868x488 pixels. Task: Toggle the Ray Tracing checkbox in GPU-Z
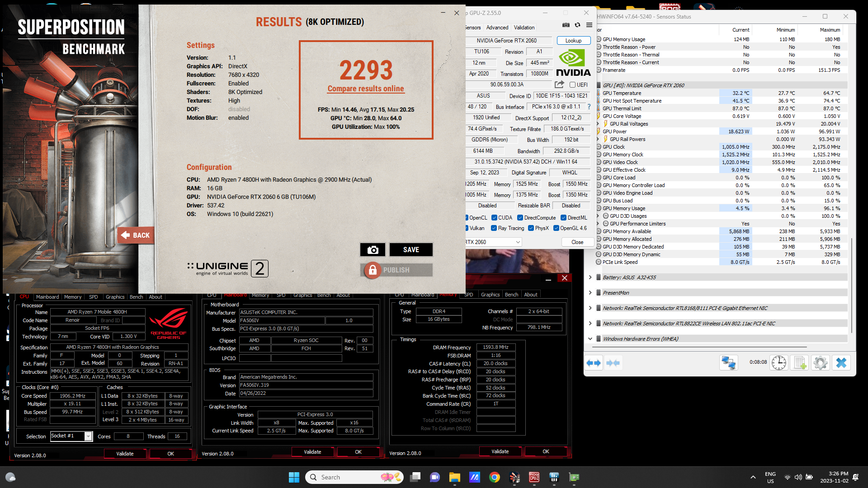point(494,228)
